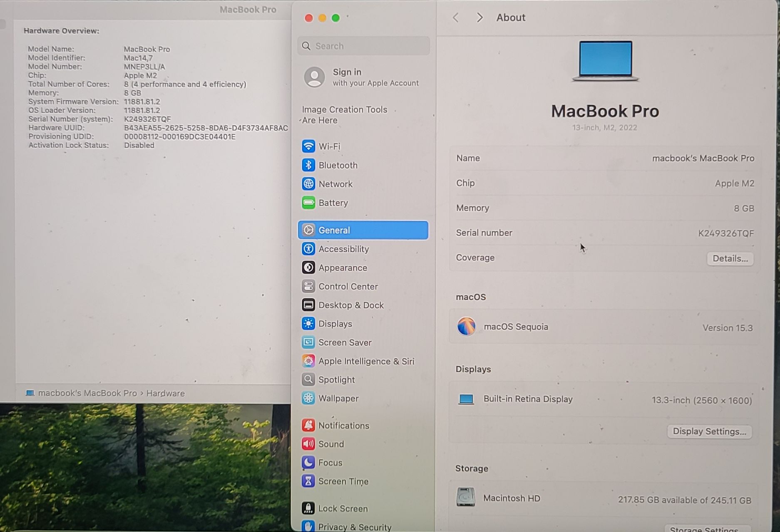Click the macOS Sequoia version row

click(x=604, y=327)
